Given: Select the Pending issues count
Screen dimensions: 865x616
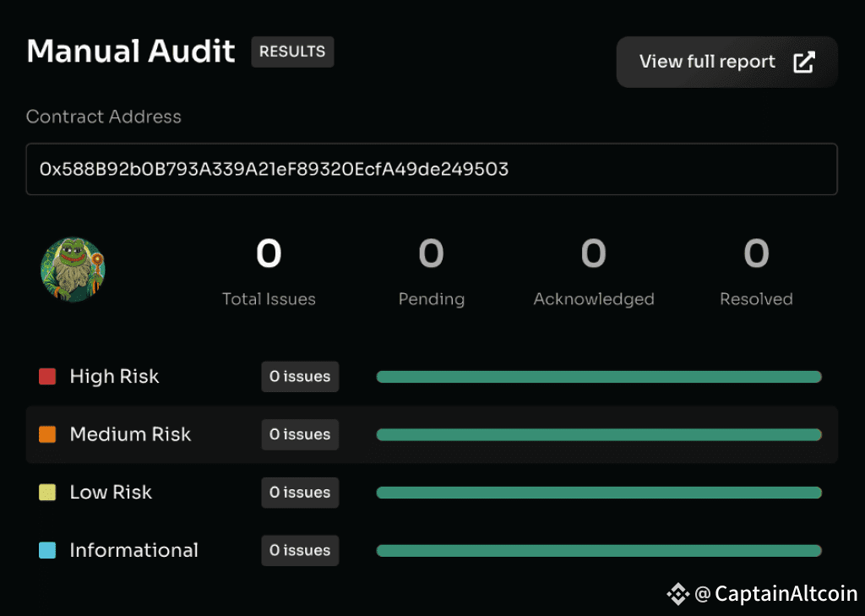Looking at the screenshot, I should tap(432, 253).
